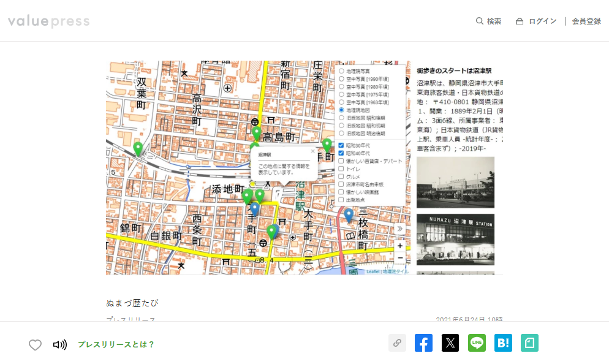
Task: Share to Hatena Bookmark (B!)
Action: click(x=503, y=343)
